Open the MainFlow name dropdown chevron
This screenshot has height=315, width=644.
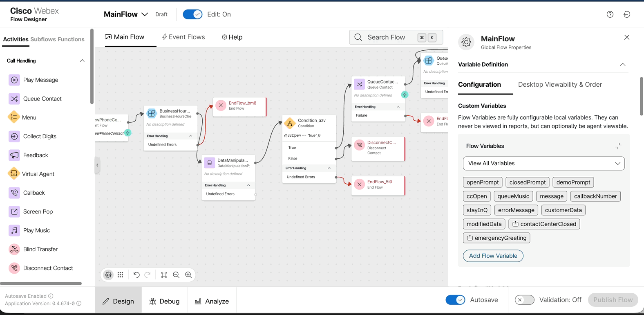145,14
